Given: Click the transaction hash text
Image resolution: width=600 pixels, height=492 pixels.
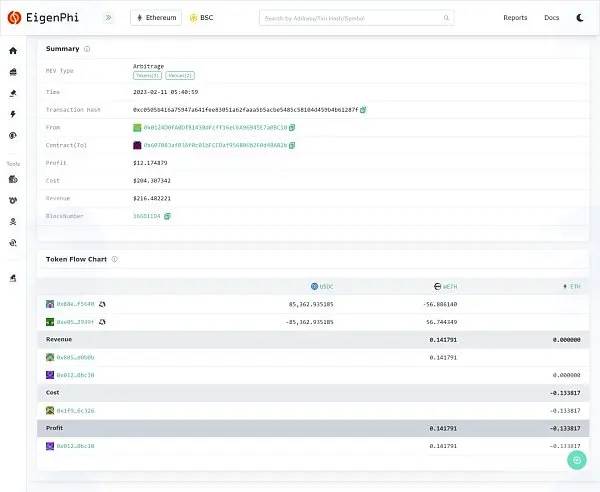Looking at the screenshot, I should 246,110.
